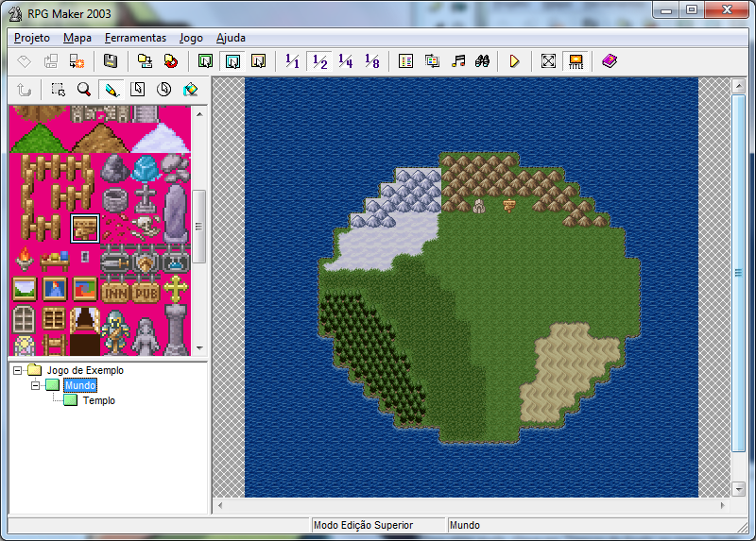Toggle the Title screen display icon
This screenshot has height=541, width=756.
click(x=576, y=61)
